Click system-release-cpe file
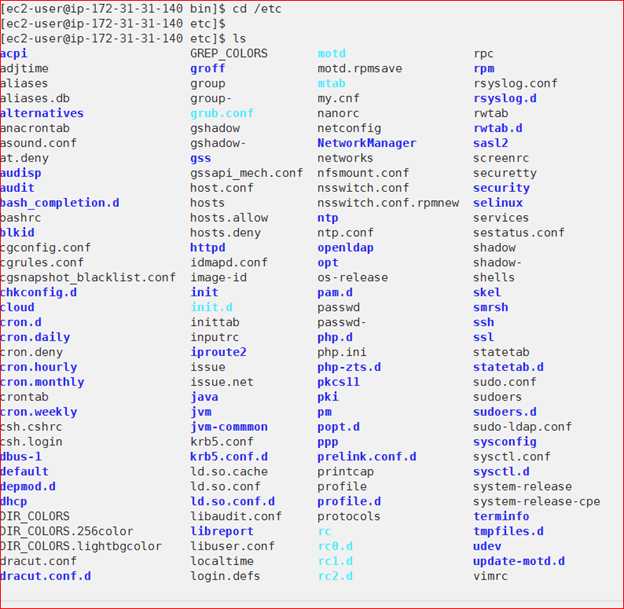The height and width of the screenshot is (609, 624). pos(536,501)
